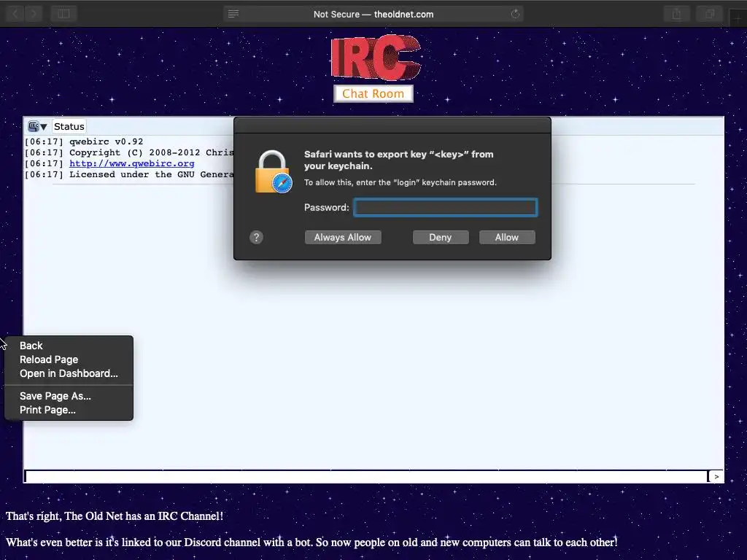
Task: Click the Always Allow button
Action: tap(343, 237)
